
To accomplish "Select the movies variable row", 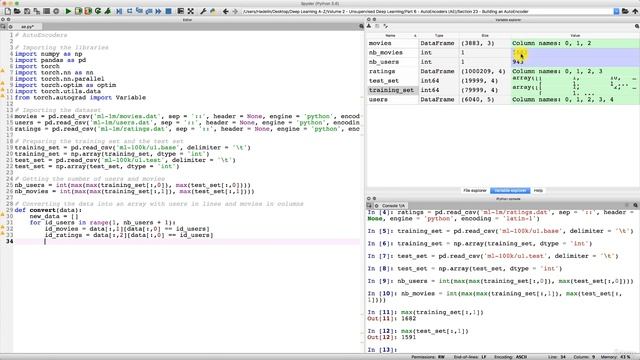I will click(x=503, y=43).
